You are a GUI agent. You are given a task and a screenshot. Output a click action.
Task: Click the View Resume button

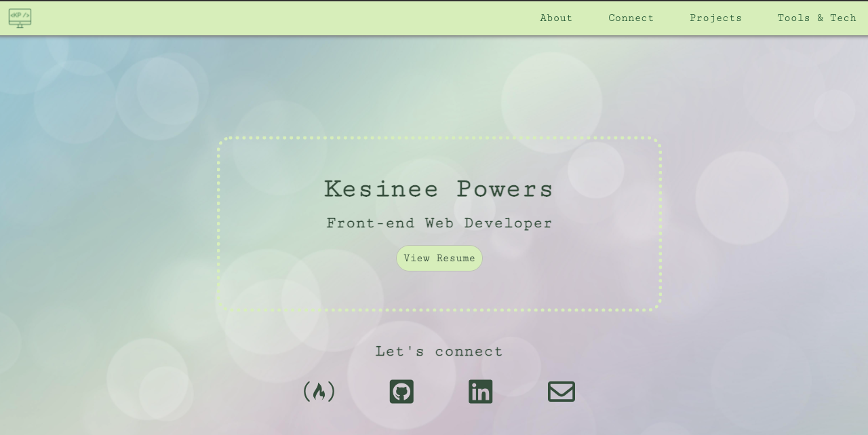(x=439, y=258)
